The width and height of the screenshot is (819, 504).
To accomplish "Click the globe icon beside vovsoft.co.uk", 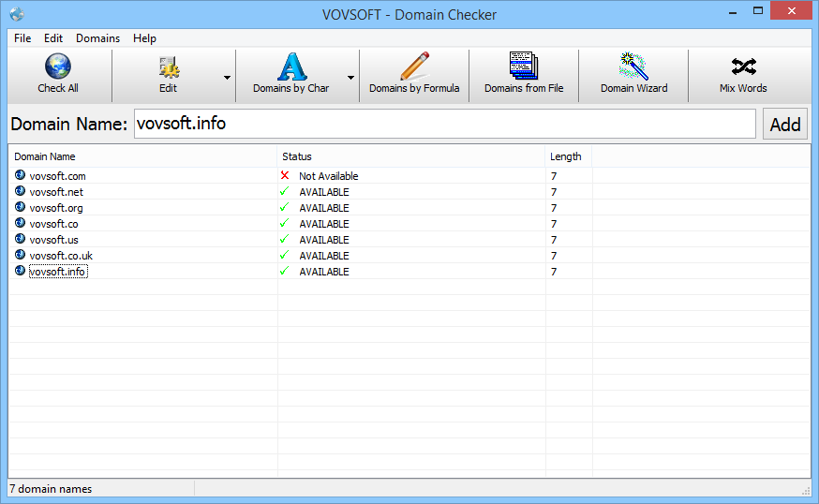I will [x=20, y=255].
